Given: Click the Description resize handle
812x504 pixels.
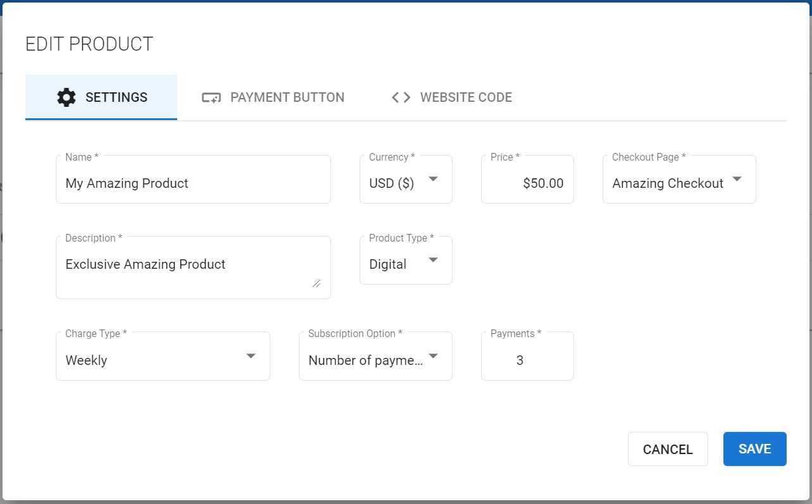Looking at the screenshot, I should pyautogui.click(x=316, y=283).
